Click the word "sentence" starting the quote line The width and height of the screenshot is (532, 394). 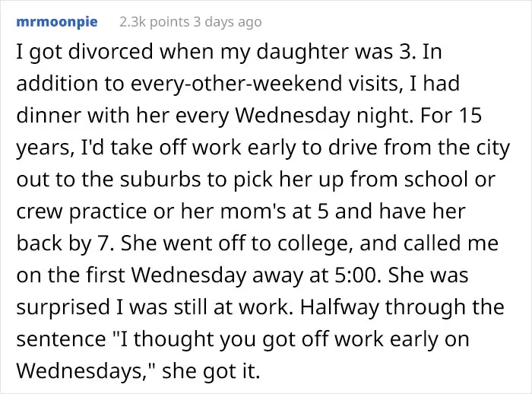(x=61, y=339)
